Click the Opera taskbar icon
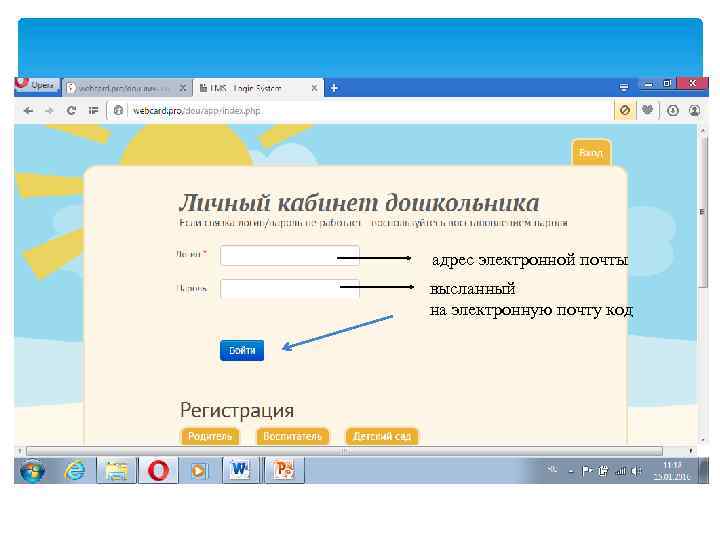 pyautogui.click(x=158, y=471)
